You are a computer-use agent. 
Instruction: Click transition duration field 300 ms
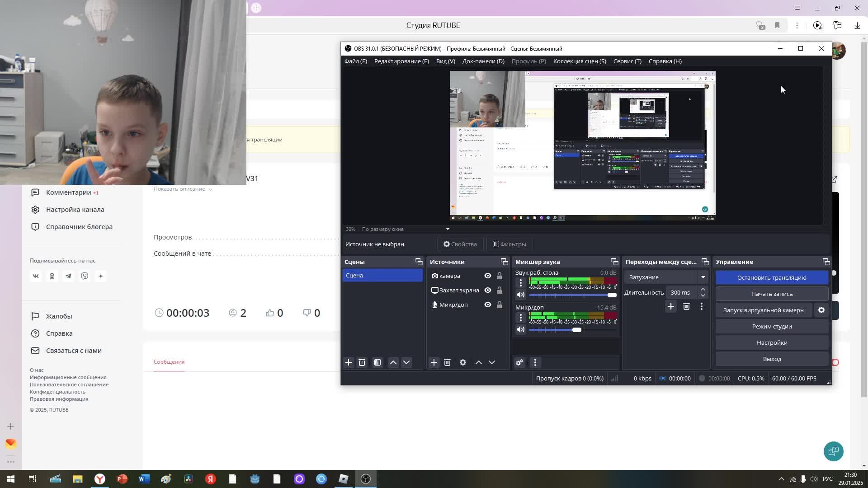pyautogui.click(x=680, y=292)
